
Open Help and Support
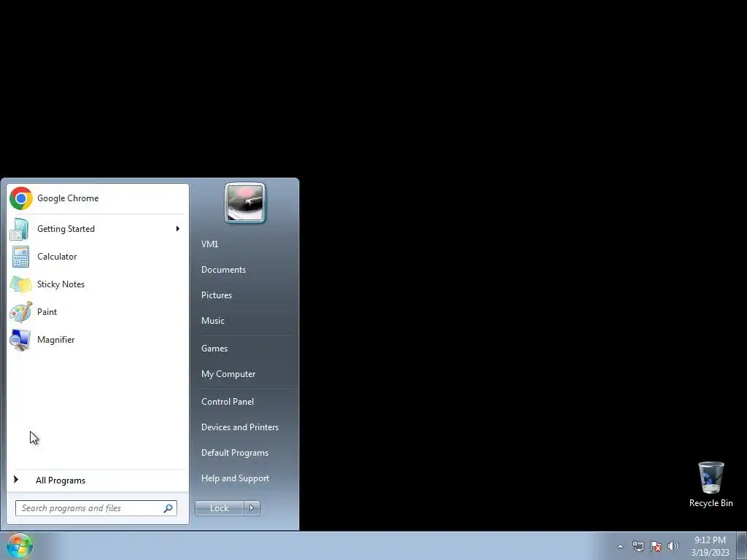coord(236,478)
